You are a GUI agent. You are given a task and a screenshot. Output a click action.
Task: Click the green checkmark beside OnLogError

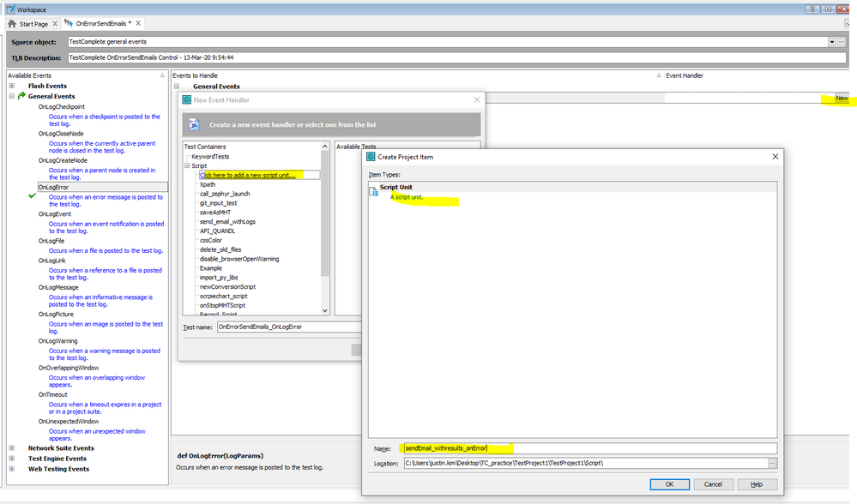33,195
